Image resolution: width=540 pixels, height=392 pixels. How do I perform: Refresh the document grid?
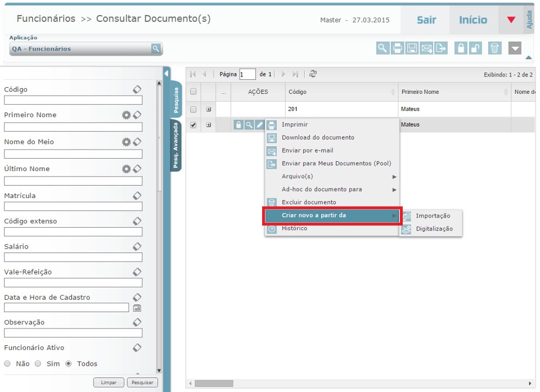point(313,74)
